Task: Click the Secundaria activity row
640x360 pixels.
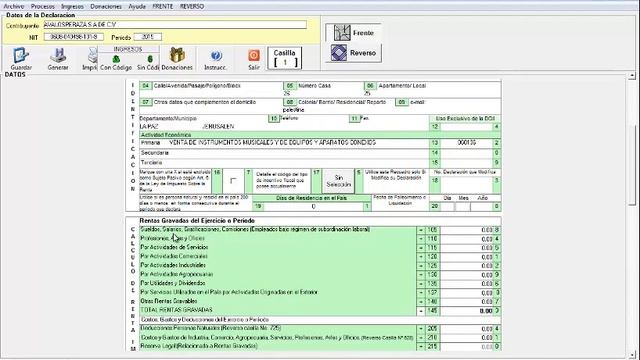Action: 284,153
